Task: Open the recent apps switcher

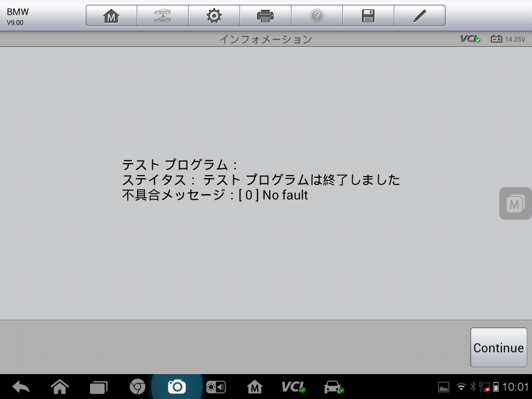Action: (98, 387)
